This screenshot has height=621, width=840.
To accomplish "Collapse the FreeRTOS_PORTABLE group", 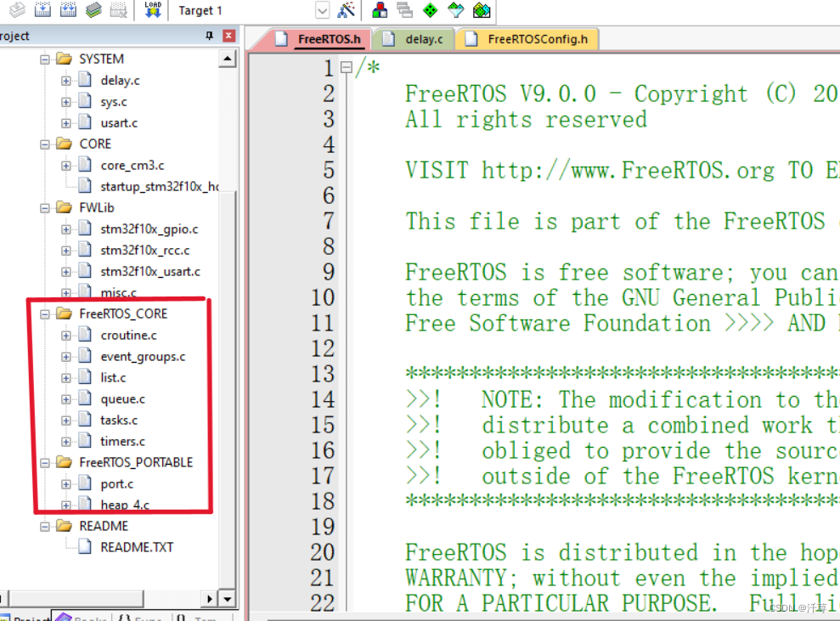I will pos(45,462).
